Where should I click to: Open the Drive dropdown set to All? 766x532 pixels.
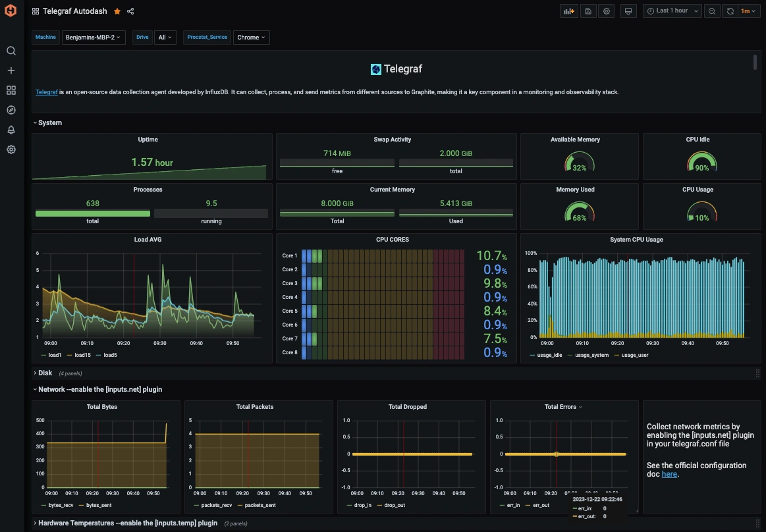165,38
